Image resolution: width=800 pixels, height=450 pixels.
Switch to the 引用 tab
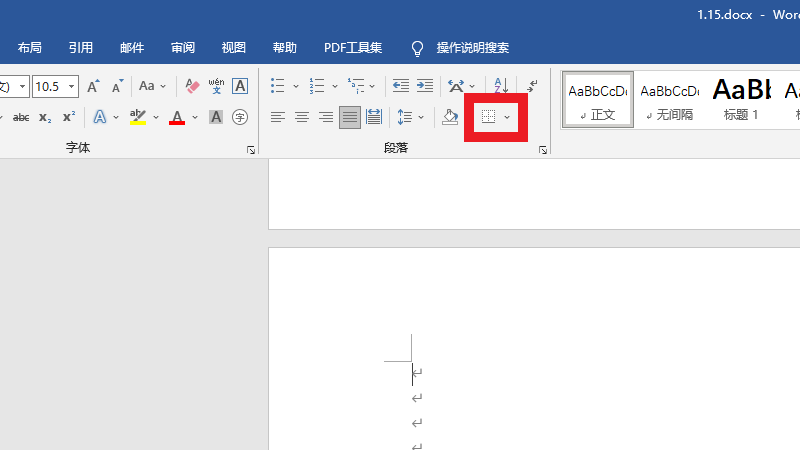tap(81, 47)
